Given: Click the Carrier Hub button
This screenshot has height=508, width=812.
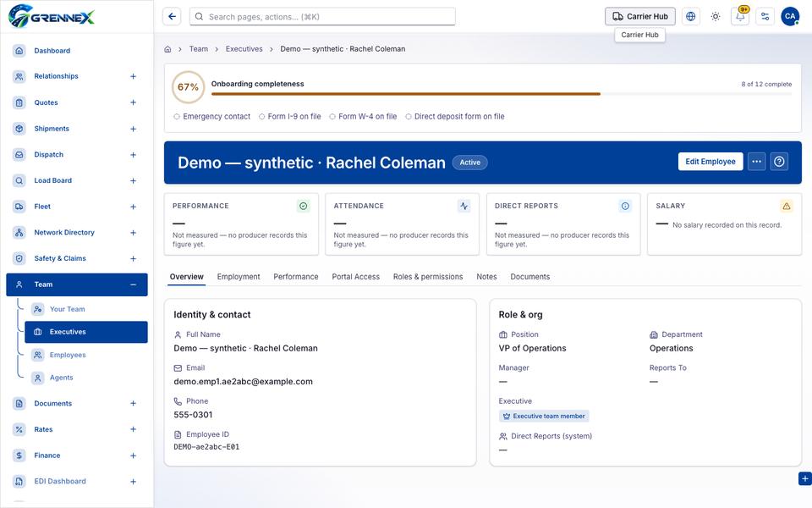Looking at the screenshot, I should coord(639,17).
